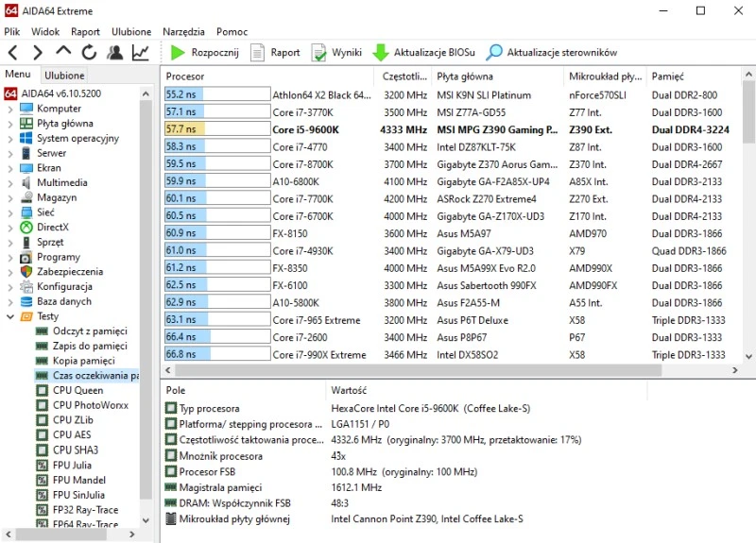Expand the Multimedia tree node
Screen dimensions: 756x543
10,183
